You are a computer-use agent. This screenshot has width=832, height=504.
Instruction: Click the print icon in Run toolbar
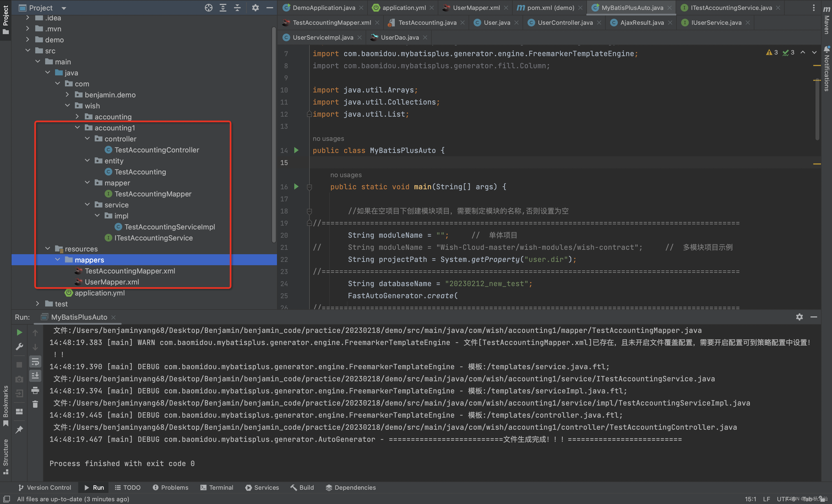[35, 390]
